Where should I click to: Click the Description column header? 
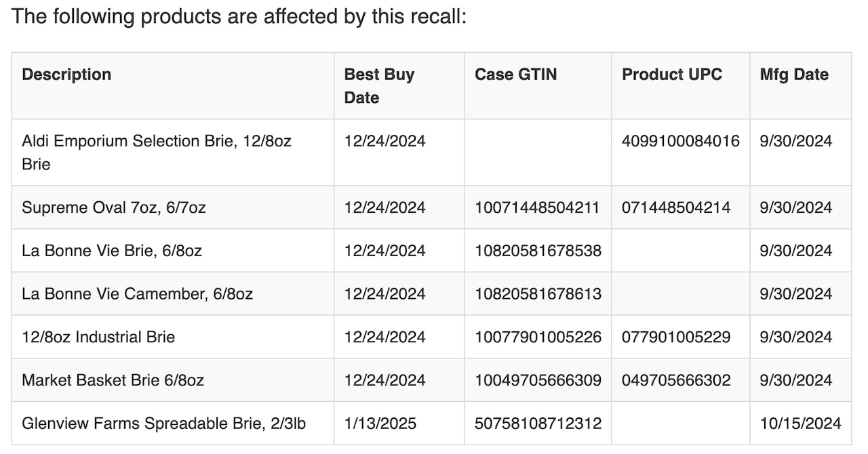[66, 75]
